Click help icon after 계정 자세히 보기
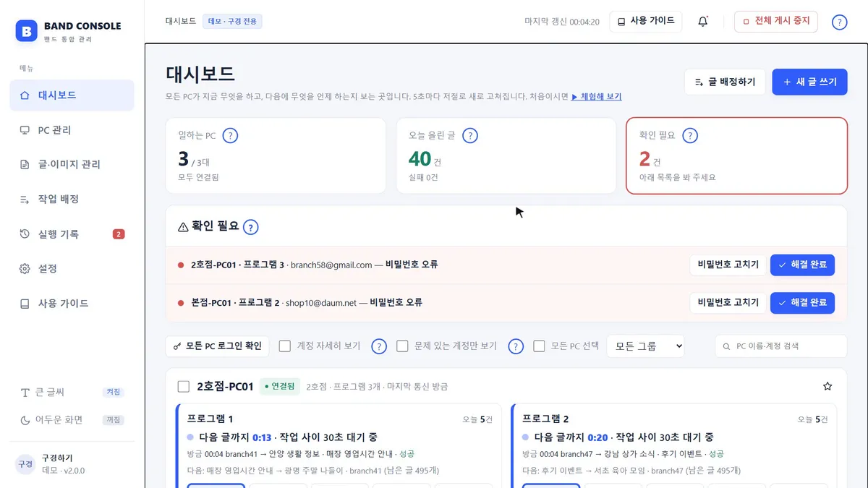The height and width of the screenshot is (488, 868). [x=379, y=346]
